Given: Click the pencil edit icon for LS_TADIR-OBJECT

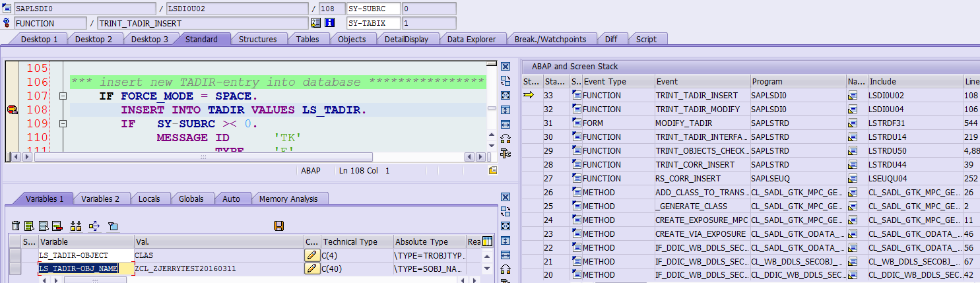Looking at the screenshot, I should (311, 255).
